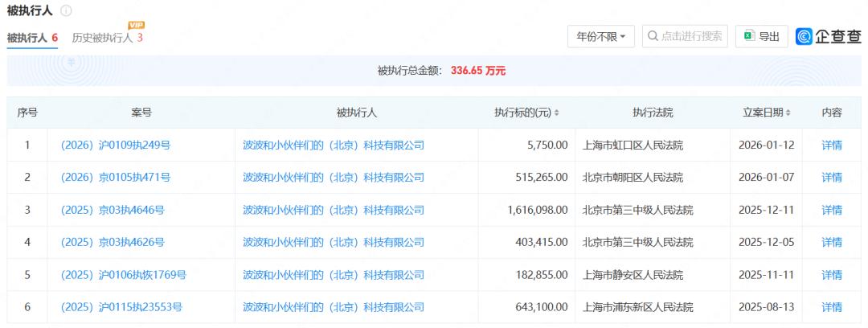The image size is (868, 328).
Task: Click the 案号 column header
Action: pos(141,113)
